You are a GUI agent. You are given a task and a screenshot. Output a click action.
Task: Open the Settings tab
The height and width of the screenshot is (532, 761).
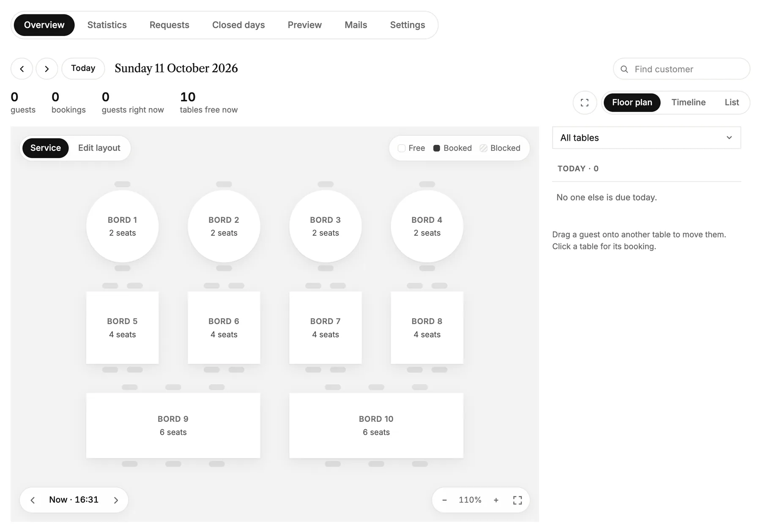(408, 25)
